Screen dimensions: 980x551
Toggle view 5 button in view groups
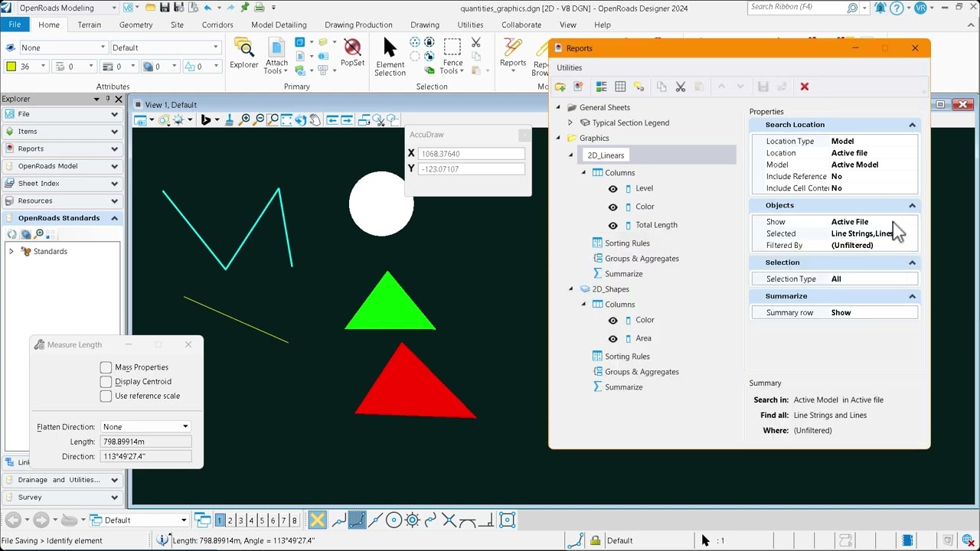pyautogui.click(x=262, y=520)
